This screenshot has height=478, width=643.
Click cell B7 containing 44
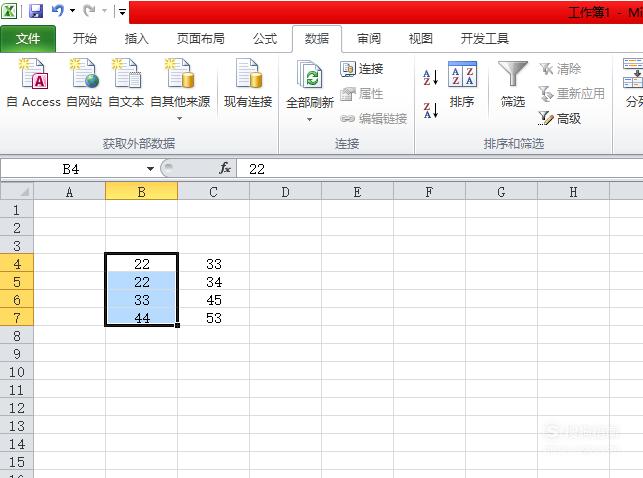pos(141,318)
